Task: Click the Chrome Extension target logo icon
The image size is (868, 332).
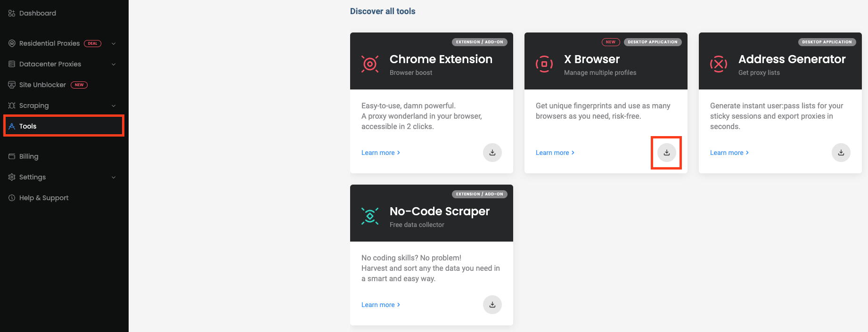Action: click(x=370, y=64)
